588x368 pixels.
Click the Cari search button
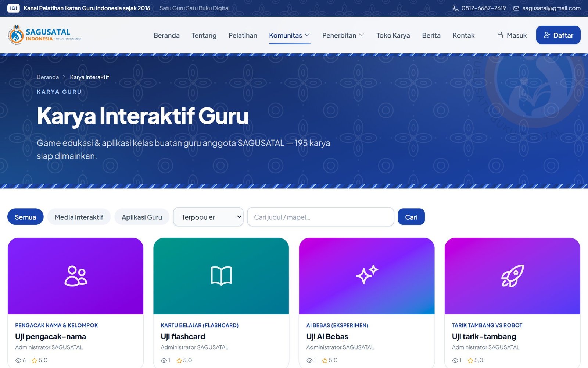point(411,217)
